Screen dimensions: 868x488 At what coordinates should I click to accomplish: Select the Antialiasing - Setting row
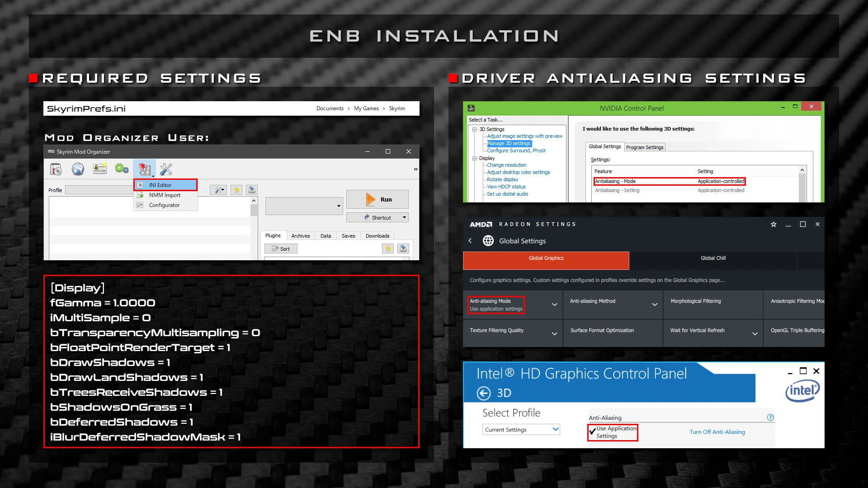669,190
